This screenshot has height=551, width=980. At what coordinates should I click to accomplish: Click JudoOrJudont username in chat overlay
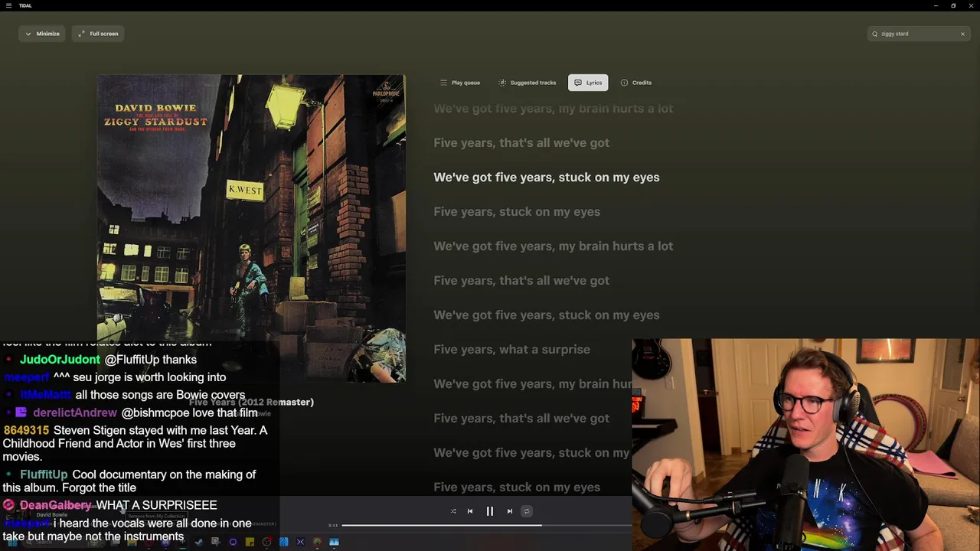click(x=60, y=360)
